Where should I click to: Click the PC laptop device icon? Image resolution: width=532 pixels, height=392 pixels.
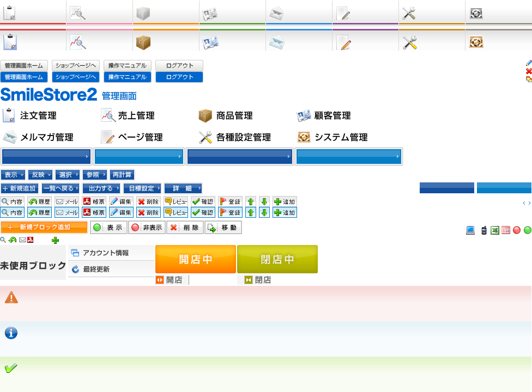point(470,230)
